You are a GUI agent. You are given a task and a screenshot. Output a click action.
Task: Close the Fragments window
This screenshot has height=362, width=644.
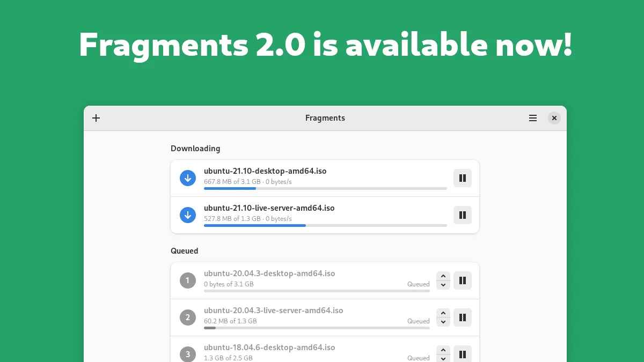tap(554, 118)
